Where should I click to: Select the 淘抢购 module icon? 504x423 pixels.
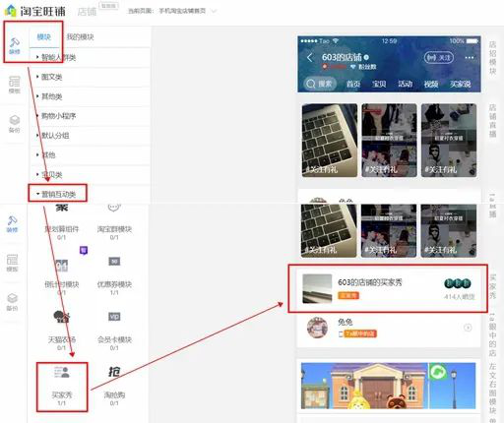[114, 372]
